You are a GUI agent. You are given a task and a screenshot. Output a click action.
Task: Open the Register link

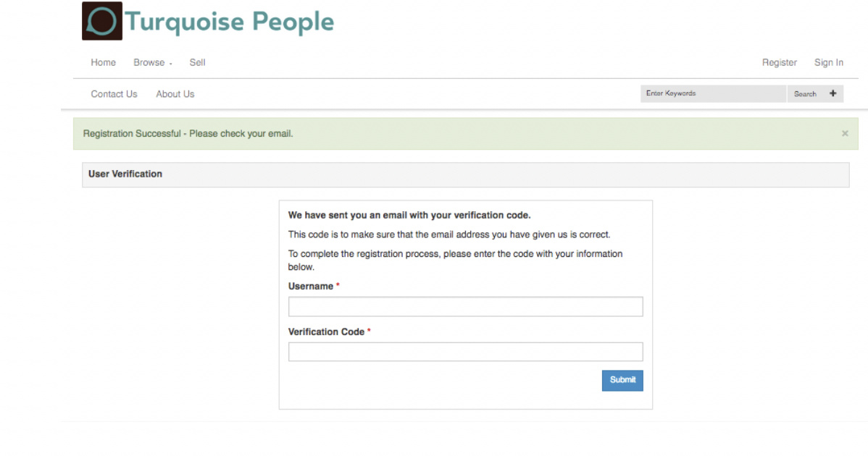[x=779, y=62]
